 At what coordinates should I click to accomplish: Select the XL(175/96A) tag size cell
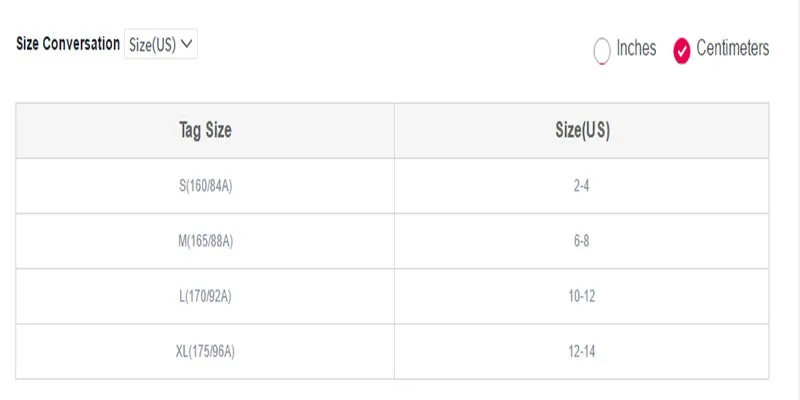(x=205, y=352)
